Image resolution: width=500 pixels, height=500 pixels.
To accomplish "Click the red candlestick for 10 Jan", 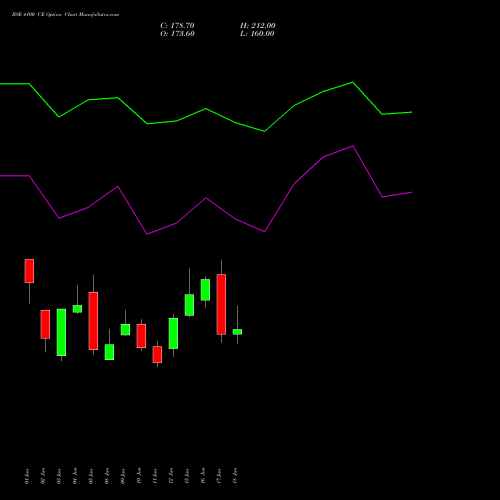I will tap(141, 336).
